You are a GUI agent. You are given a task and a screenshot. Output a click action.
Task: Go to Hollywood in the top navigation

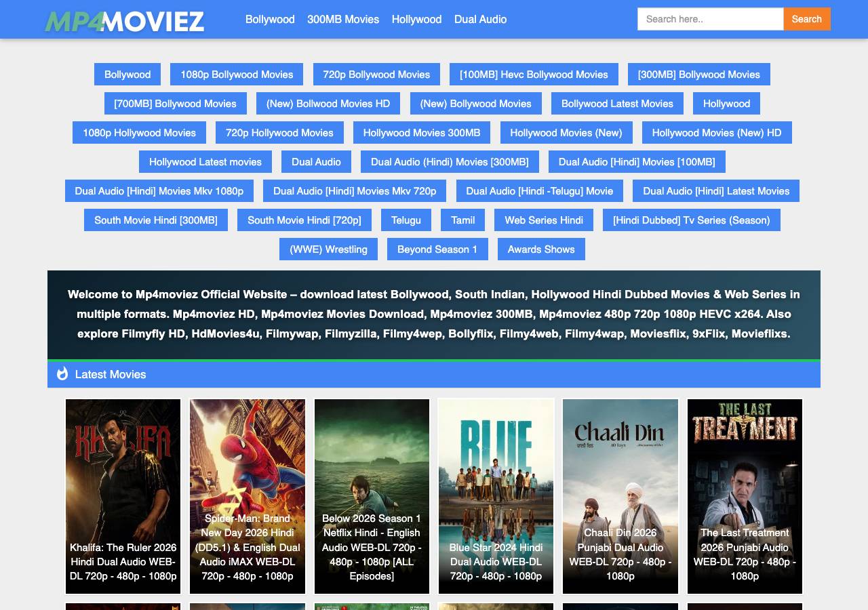(416, 19)
